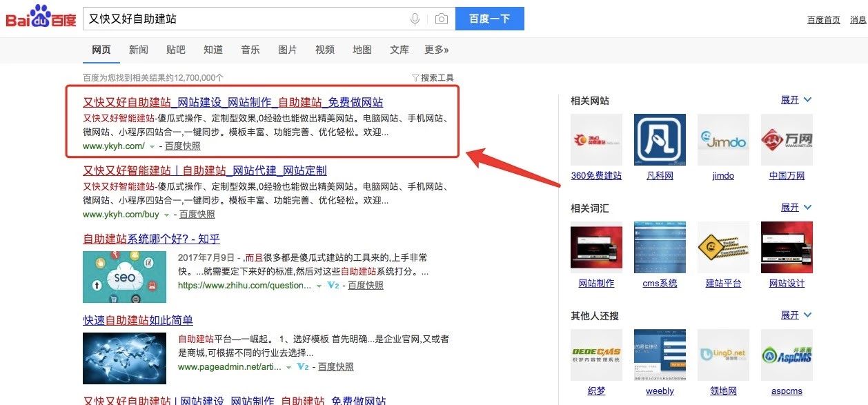Click the V2 badge on pageadmin result

pyautogui.click(x=302, y=367)
